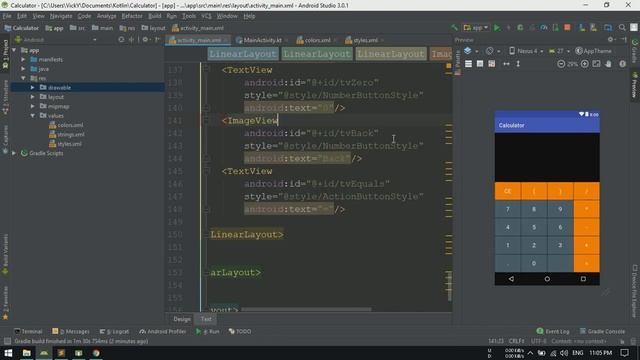Viewport: 640px width, 360px height.
Task: Run the app with the green play button
Action: point(497,28)
